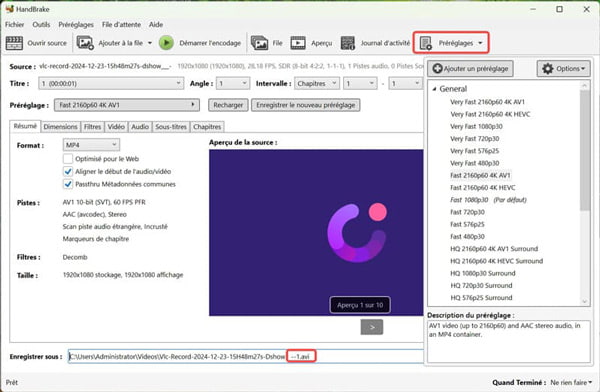Click the Préréglages toolbar icon
This screenshot has height=392, width=600.
[x=426, y=43]
